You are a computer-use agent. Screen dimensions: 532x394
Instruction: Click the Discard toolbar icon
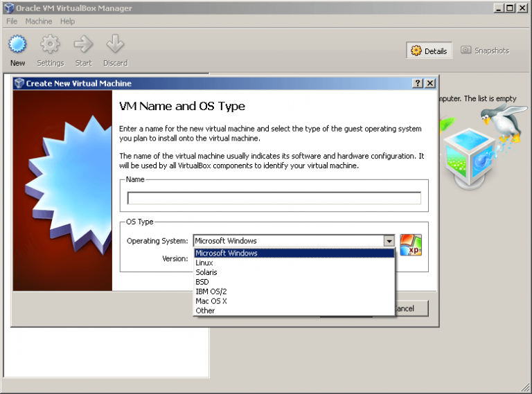(x=115, y=46)
